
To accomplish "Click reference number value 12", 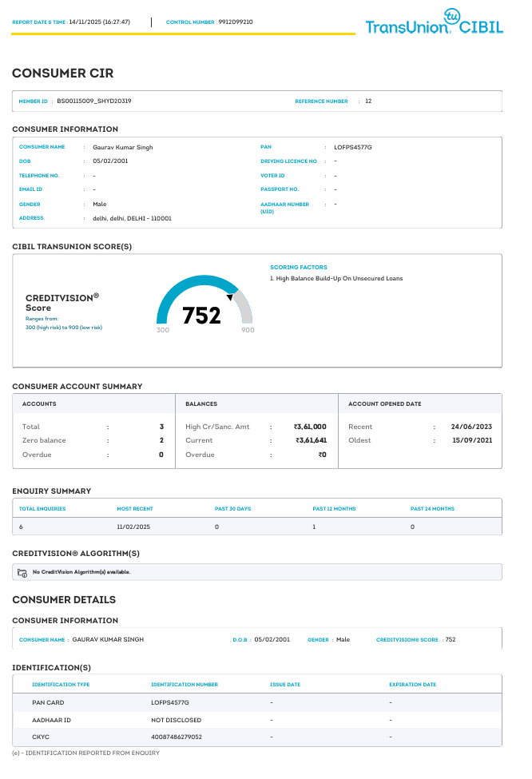I will pos(368,101).
